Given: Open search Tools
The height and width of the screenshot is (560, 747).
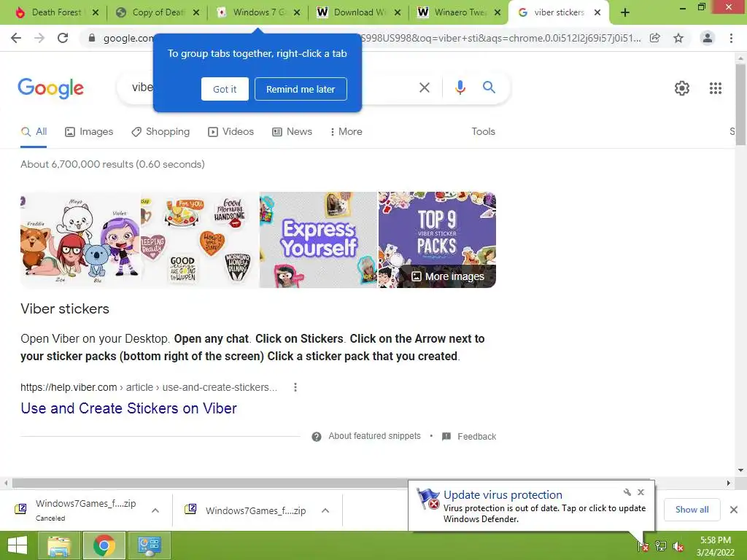Looking at the screenshot, I should pos(483,131).
